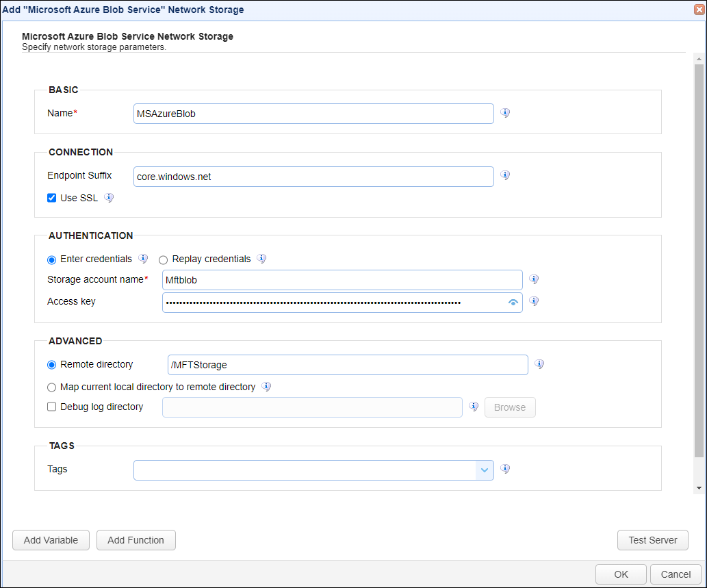The image size is (707, 588).
Task: Click info icon beside Debug log directory
Action: (474, 407)
